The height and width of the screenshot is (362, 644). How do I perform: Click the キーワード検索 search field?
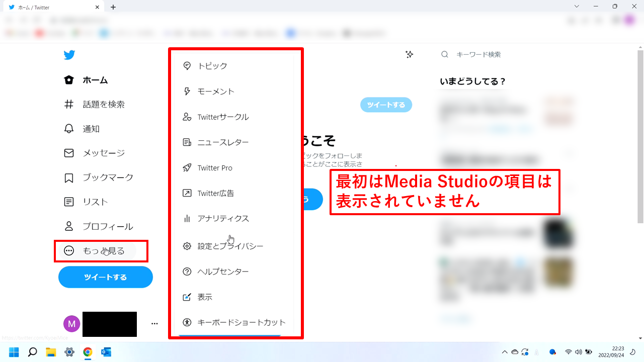pyautogui.click(x=478, y=54)
